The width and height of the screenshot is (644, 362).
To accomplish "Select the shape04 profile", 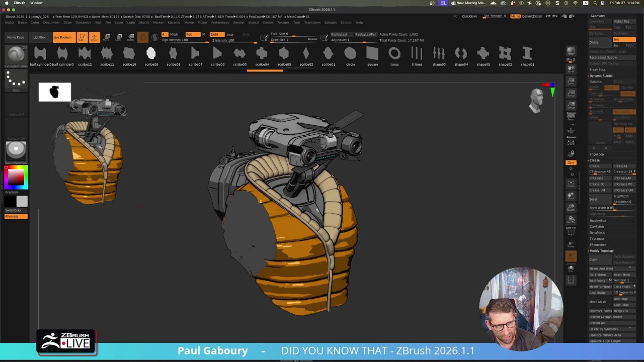I will (x=461, y=56).
